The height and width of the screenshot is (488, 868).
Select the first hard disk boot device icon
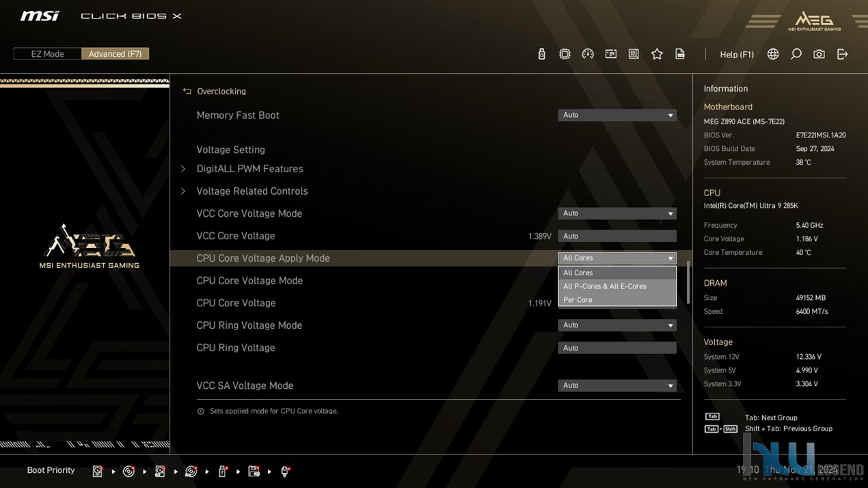click(x=98, y=471)
